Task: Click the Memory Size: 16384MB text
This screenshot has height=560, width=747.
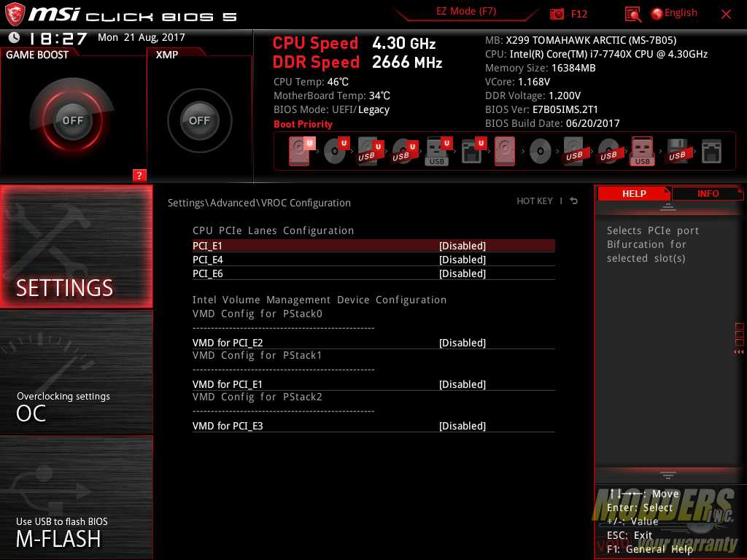Action: 540,68
